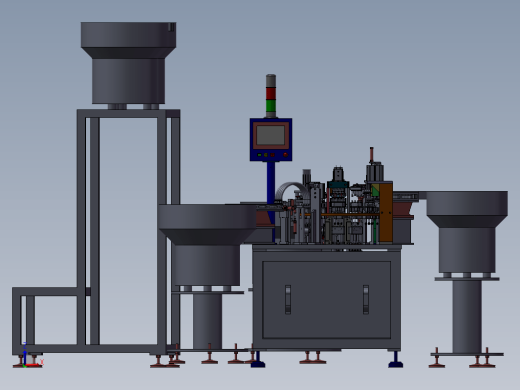Click the left handle on cabinet door
Viewport: 520px width, 390px height.
coord(288,299)
